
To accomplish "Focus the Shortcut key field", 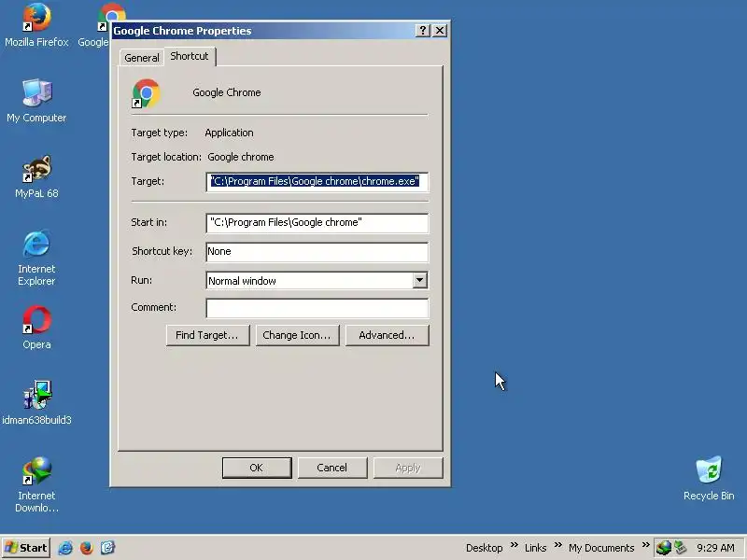I will (x=317, y=252).
